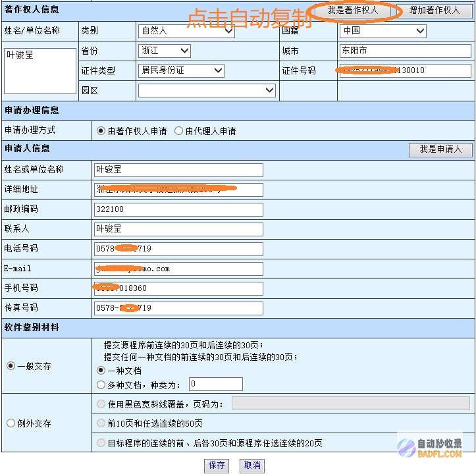Viewport: 476px width, 476px height.
Task: Save the form with 保存
Action: [x=217, y=465]
